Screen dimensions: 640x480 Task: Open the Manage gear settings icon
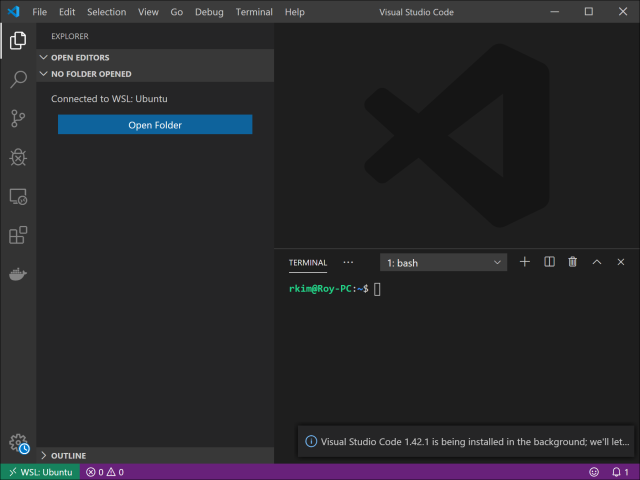(17, 442)
